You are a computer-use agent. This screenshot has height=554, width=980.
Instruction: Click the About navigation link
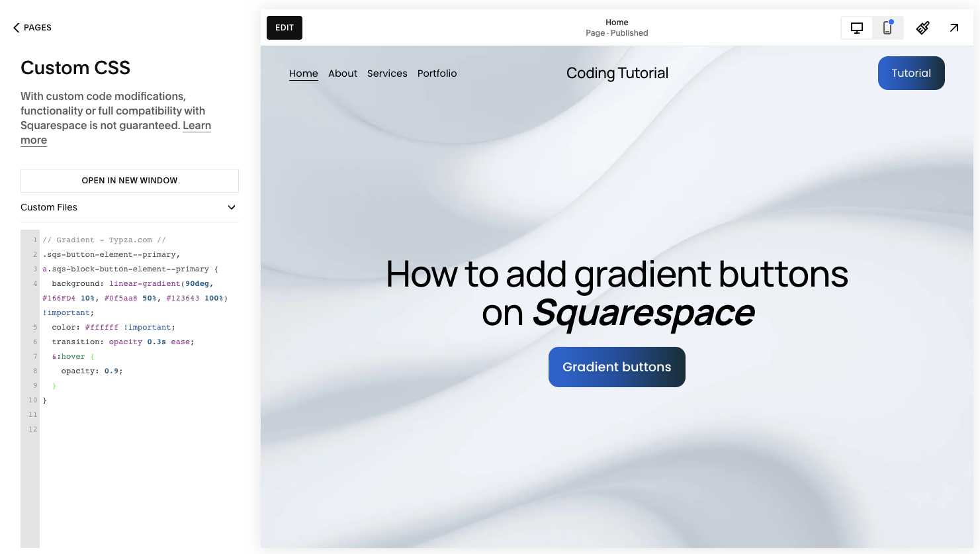342,73
